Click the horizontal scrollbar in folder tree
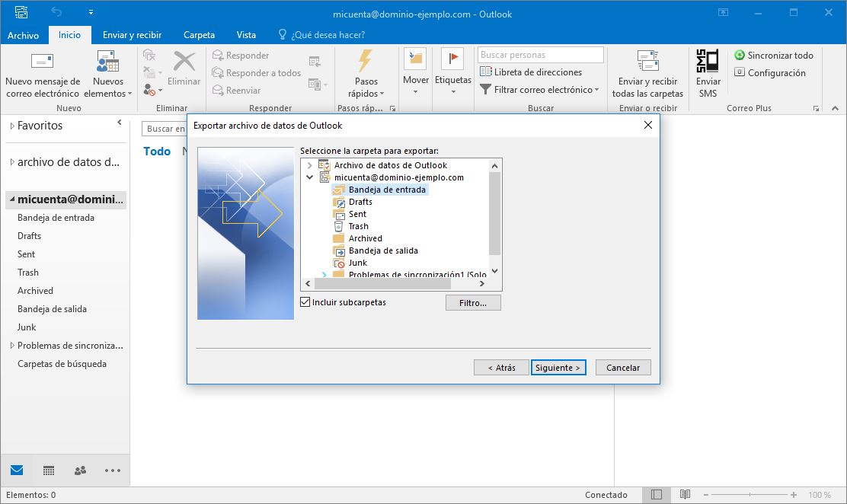 (382, 283)
